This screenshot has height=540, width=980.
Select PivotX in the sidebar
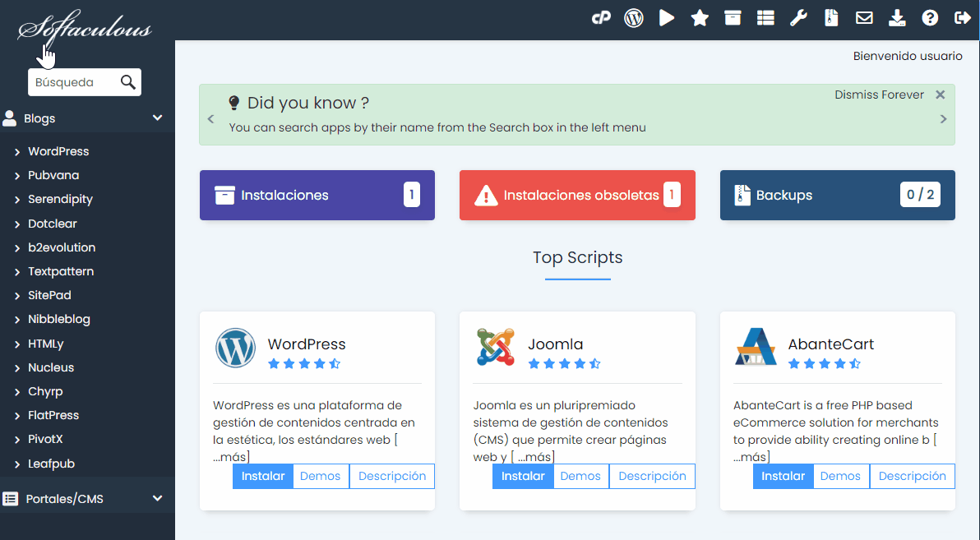coord(45,439)
